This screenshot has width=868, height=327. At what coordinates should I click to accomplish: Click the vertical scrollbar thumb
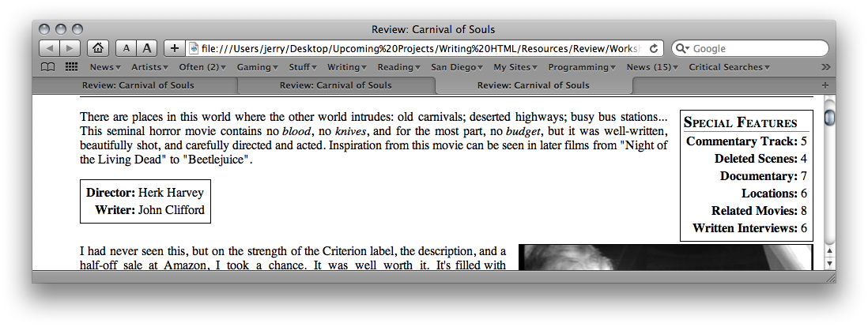(x=829, y=118)
